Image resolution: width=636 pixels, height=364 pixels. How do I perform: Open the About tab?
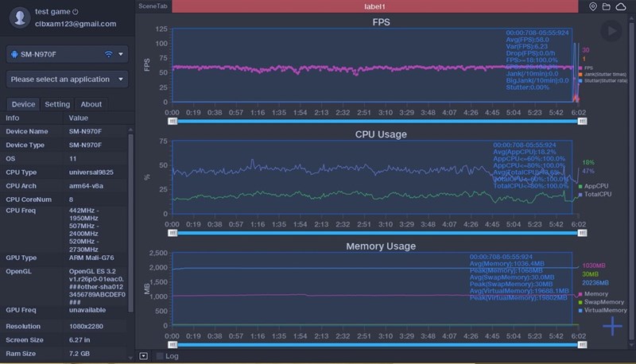tap(91, 104)
